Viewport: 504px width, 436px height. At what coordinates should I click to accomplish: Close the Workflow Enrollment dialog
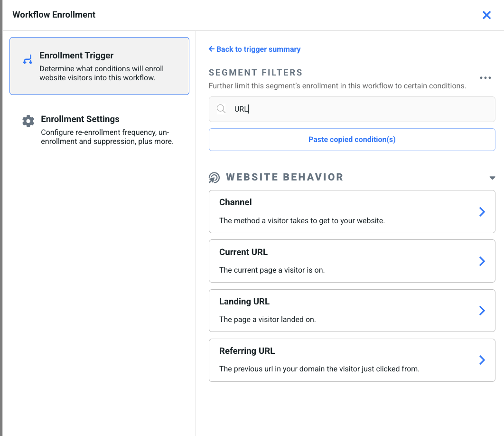pos(486,15)
